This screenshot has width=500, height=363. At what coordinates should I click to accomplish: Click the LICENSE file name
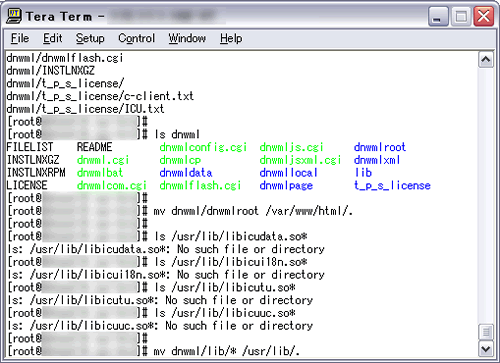[27, 185]
